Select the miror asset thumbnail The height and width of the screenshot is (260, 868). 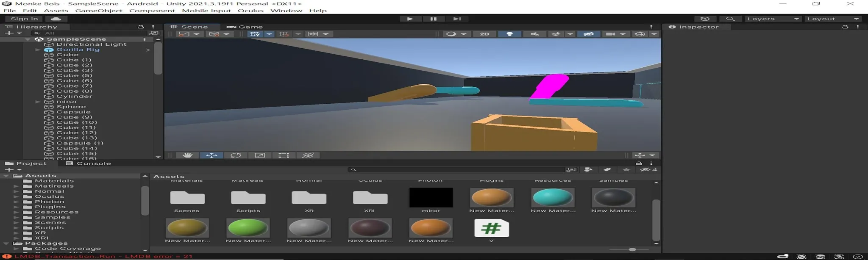tap(431, 198)
